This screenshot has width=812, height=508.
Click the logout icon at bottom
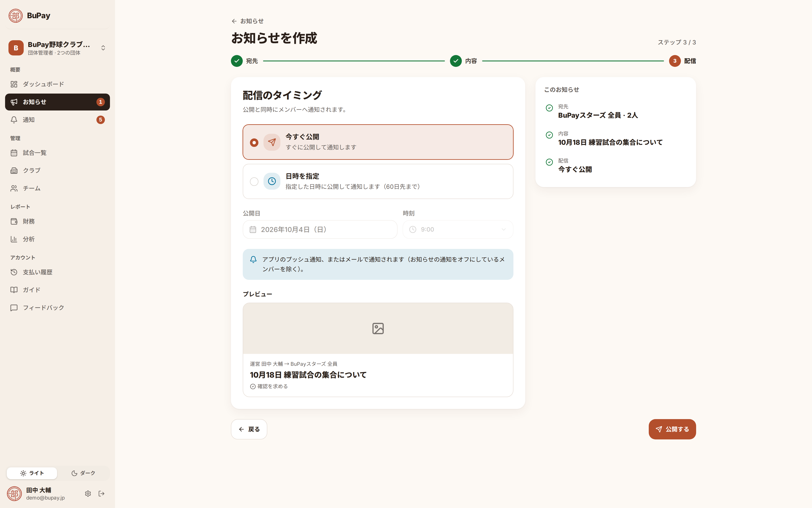tap(101, 494)
